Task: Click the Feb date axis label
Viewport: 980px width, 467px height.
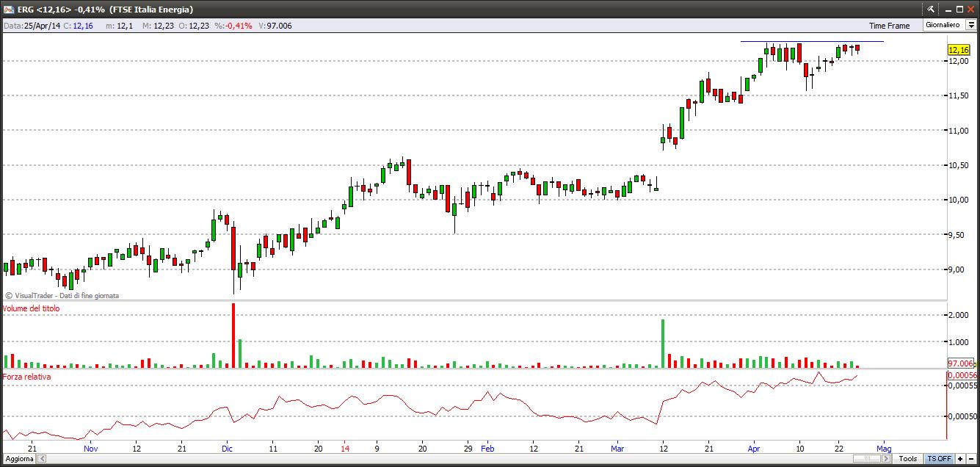Action: tap(488, 448)
